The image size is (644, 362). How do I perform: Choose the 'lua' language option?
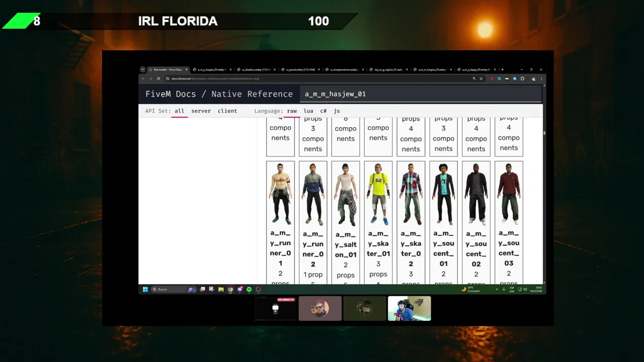308,111
